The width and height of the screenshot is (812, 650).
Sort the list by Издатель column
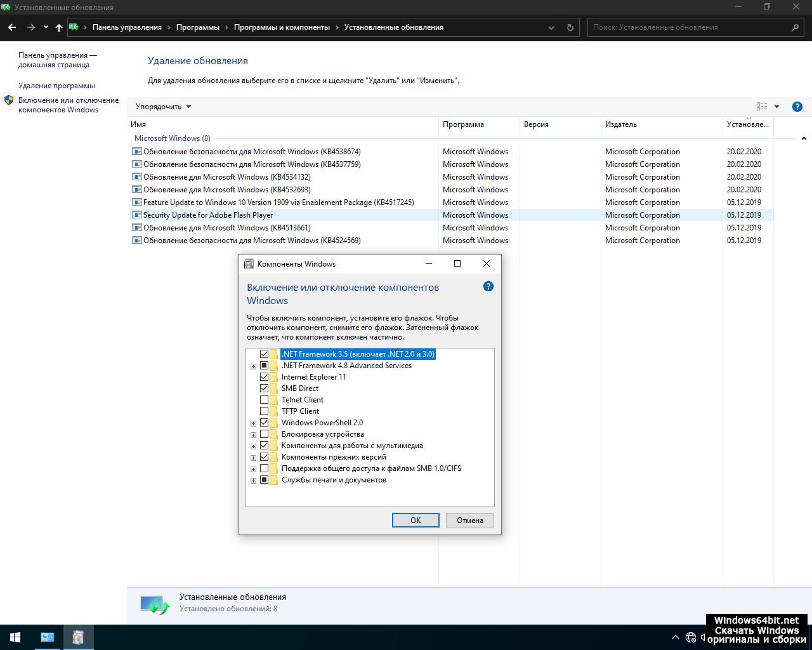[x=620, y=124]
